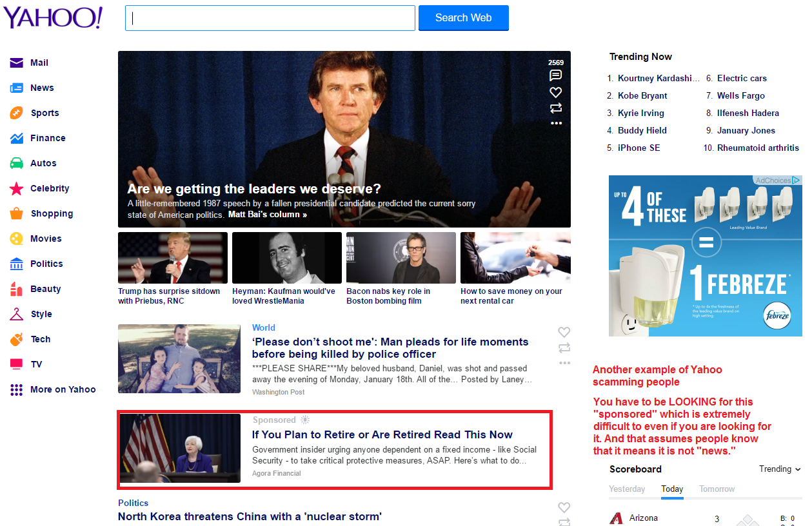Image resolution: width=812 pixels, height=526 pixels.
Task: Open North Korea threatens China headline
Action: [250, 516]
